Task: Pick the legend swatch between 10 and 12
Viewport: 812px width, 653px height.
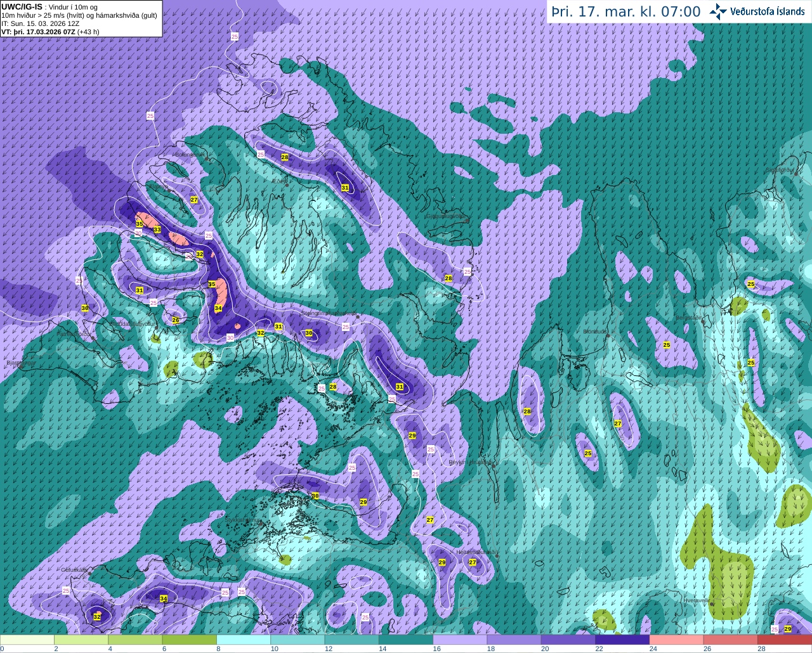Action: 298,639
